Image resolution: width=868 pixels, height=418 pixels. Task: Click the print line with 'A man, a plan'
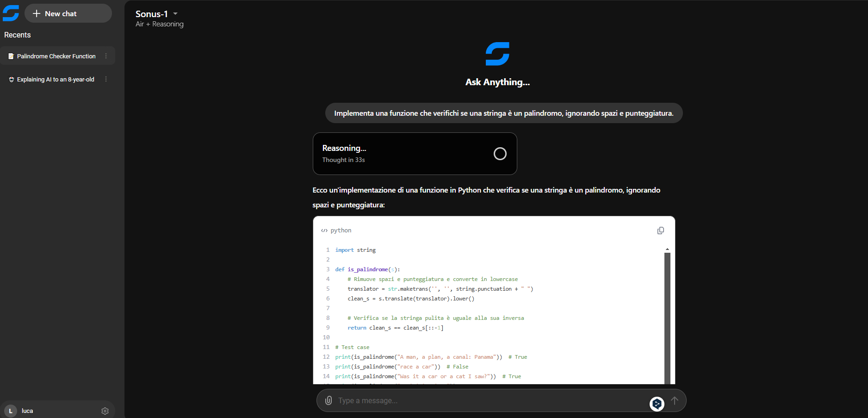pyautogui.click(x=431, y=357)
